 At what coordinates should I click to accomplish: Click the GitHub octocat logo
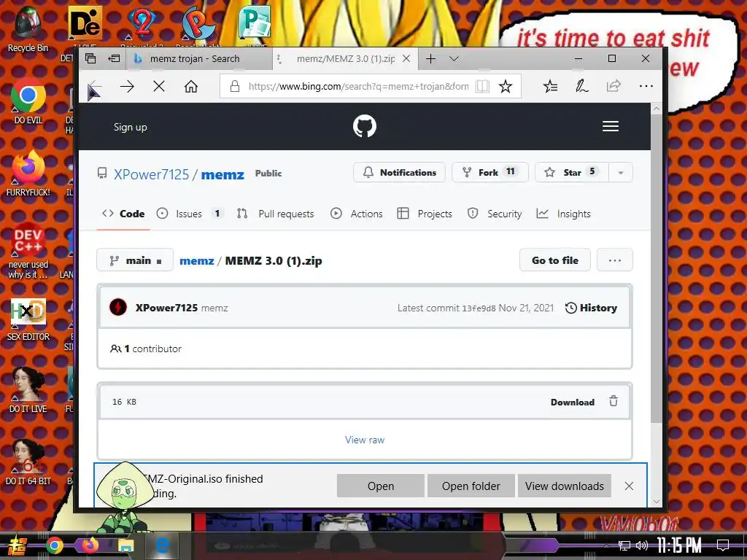[x=365, y=126]
